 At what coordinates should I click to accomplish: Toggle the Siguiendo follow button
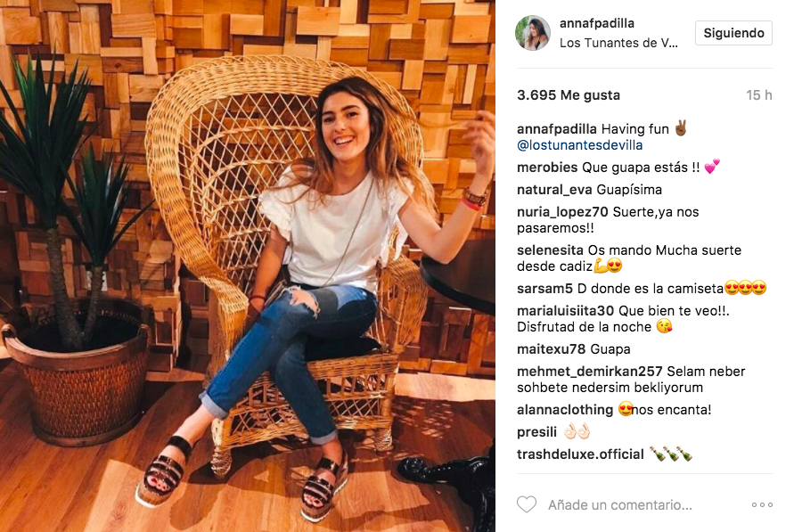point(733,33)
